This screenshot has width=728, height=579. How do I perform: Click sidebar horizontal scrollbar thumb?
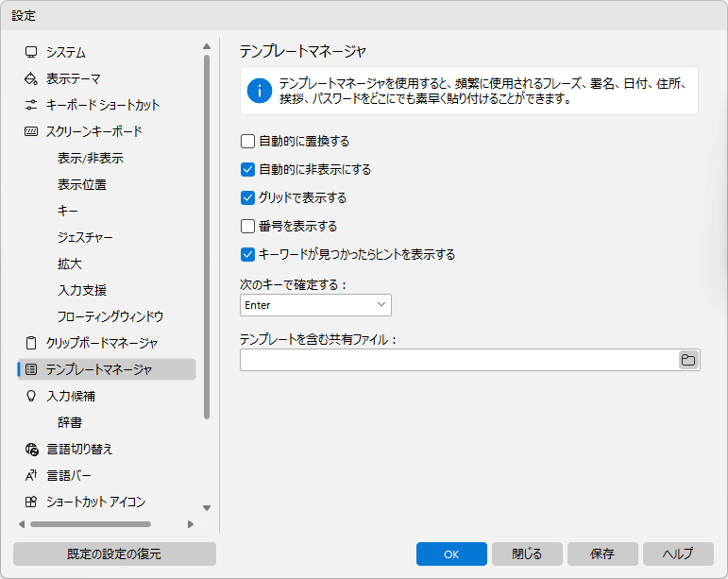pyautogui.click(x=91, y=524)
